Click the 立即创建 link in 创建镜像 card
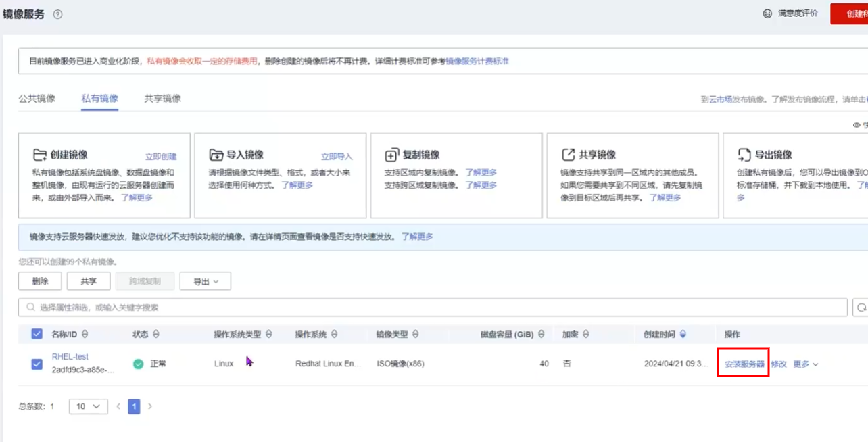 tap(161, 157)
